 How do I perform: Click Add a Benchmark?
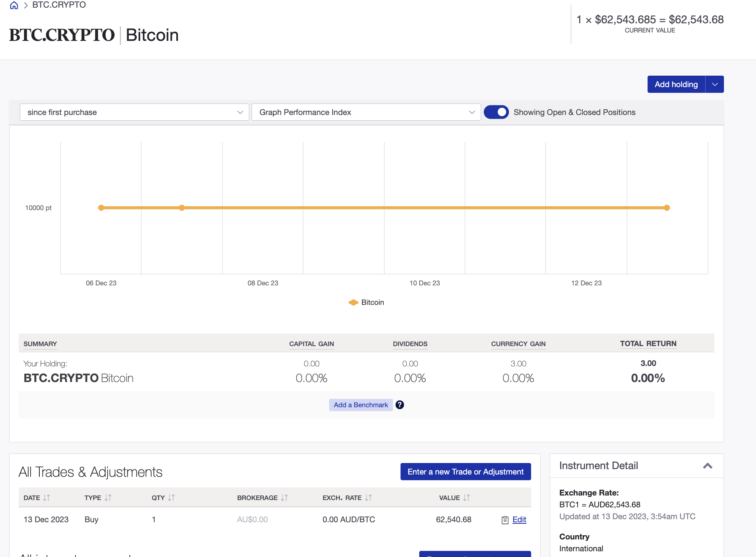tap(360, 405)
